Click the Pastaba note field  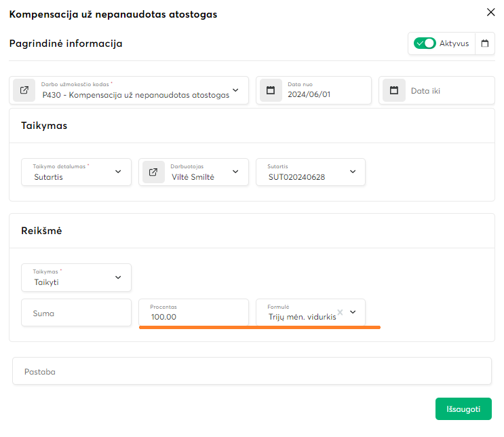point(252,371)
